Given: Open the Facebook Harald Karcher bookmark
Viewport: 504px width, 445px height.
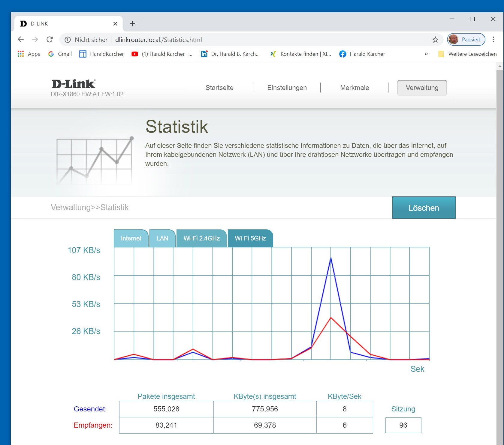Looking at the screenshot, I should point(362,54).
